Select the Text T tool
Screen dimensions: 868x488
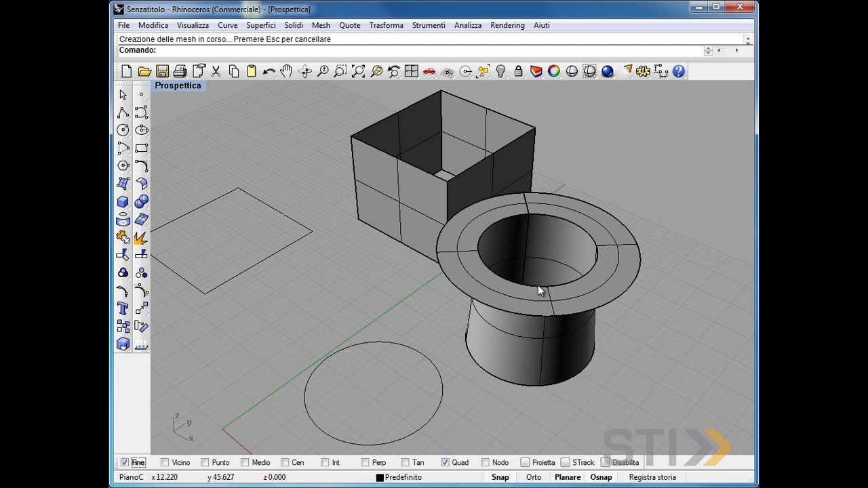tap(123, 309)
